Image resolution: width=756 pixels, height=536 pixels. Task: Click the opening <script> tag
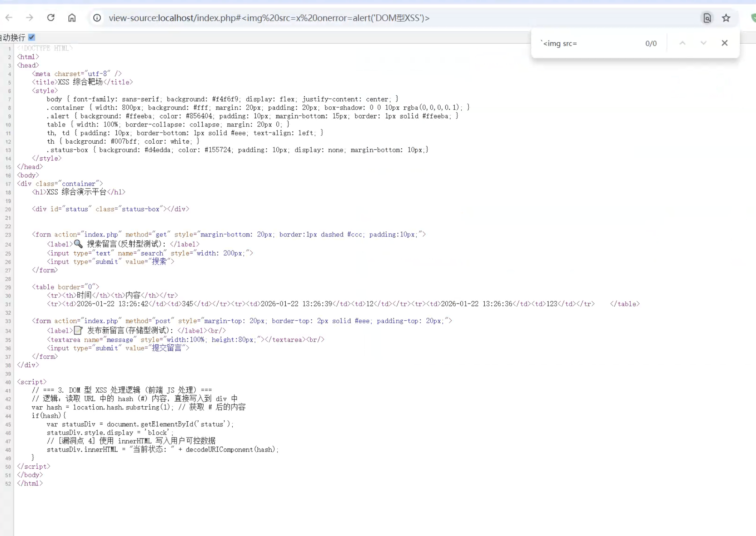[x=32, y=382]
